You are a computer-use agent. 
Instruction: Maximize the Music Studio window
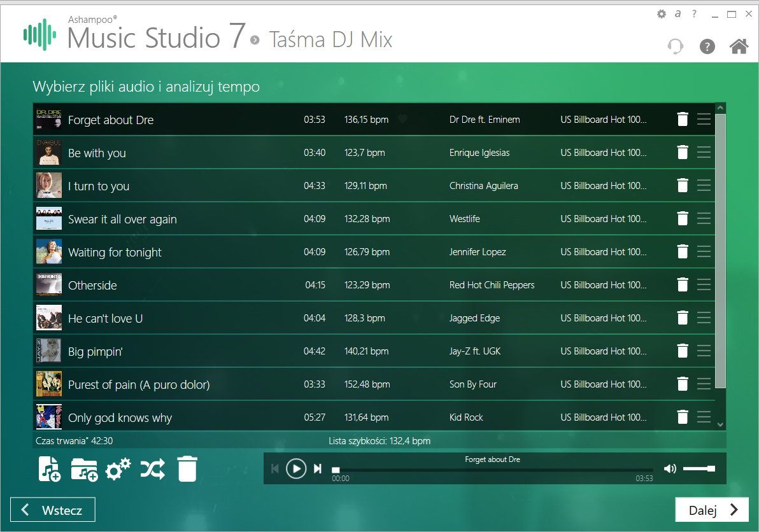tap(732, 14)
